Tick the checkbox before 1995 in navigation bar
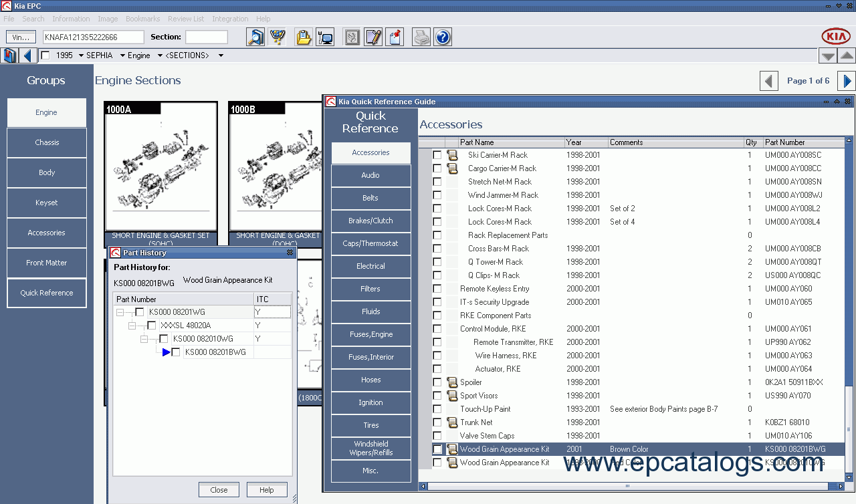 click(45, 55)
